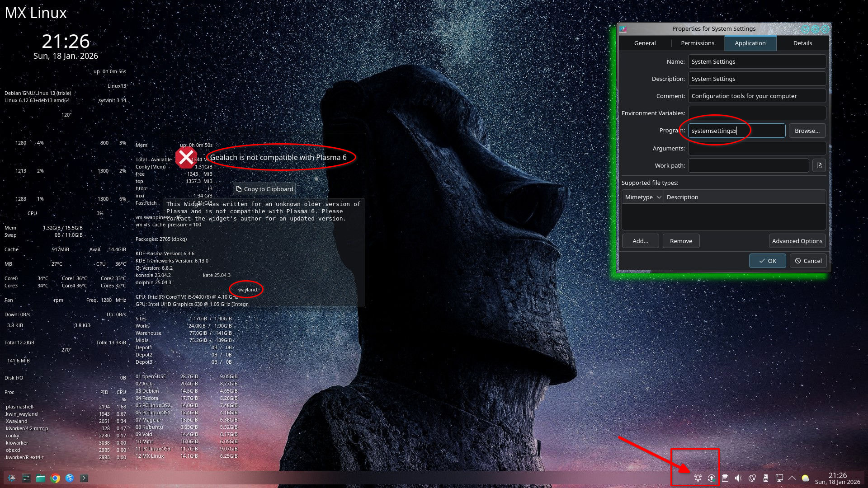
Task: Open the notifications bell tray icon
Action: coord(698,478)
